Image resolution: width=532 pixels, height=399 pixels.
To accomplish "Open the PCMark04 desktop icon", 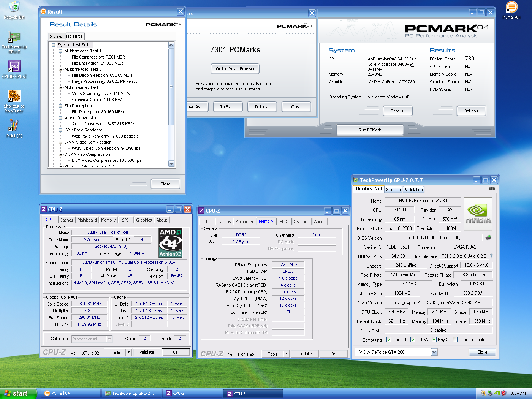I will point(511,7).
